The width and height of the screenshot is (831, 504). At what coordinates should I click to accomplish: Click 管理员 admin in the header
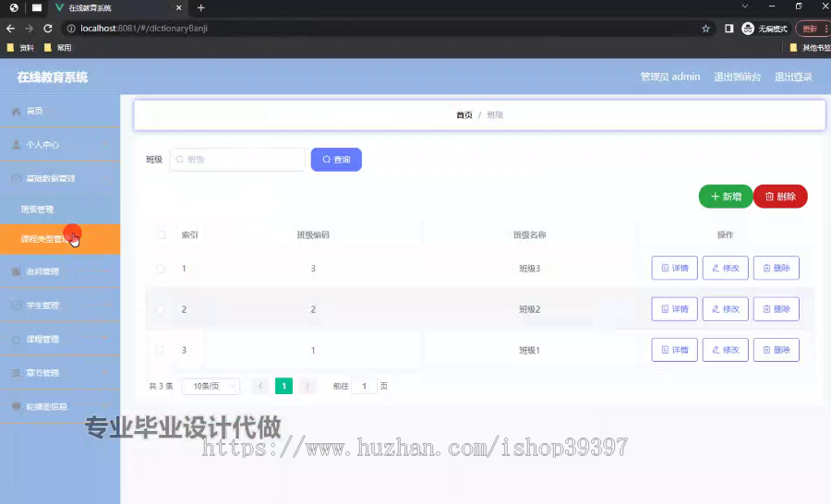(670, 77)
